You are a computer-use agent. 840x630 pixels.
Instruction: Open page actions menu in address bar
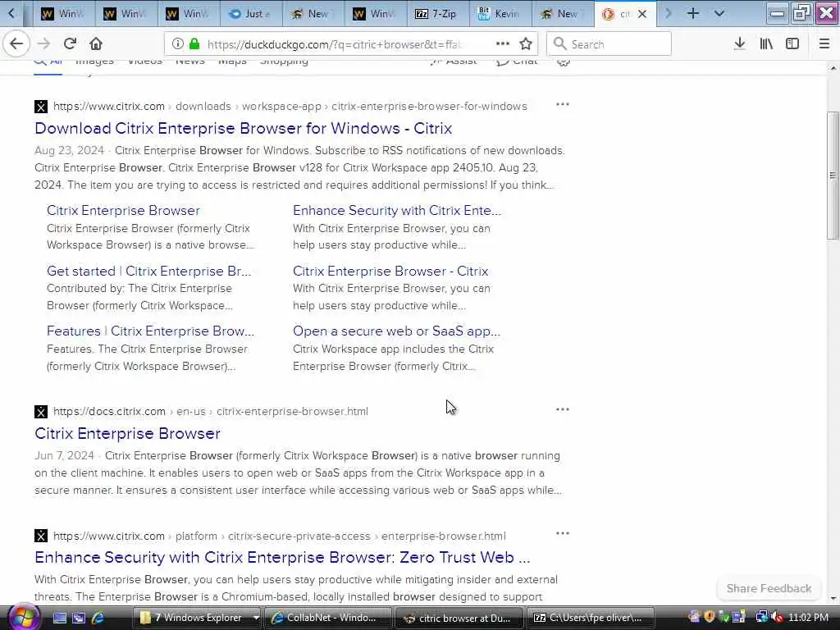tap(503, 44)
